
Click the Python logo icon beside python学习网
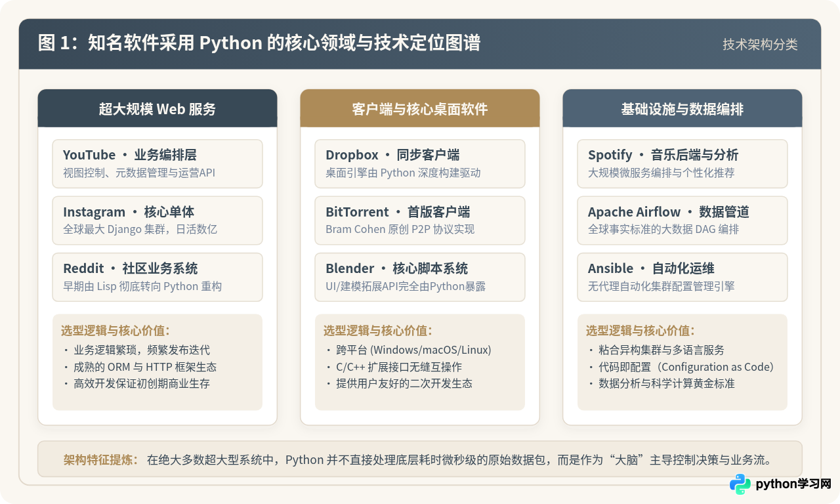[x=740, y=484]
